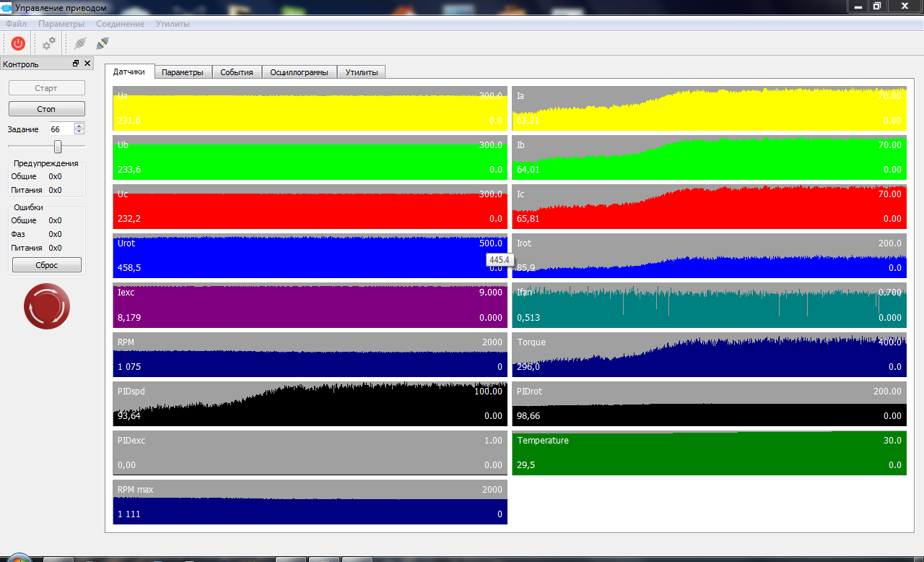Screen dimensions: 924x562
Task: Open the Параметры menu in menu bar
Action: (61, 24)
